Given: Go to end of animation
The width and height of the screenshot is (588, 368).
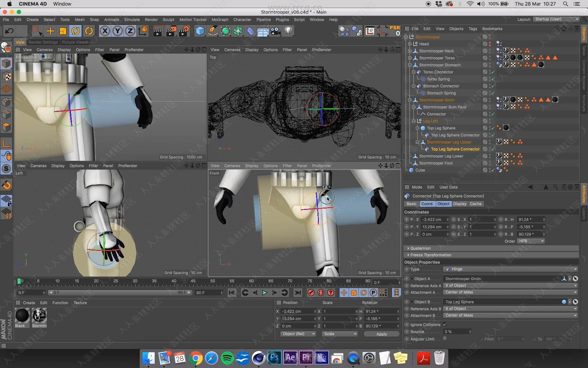Looking at the screenshot, I should click(298, 293).
